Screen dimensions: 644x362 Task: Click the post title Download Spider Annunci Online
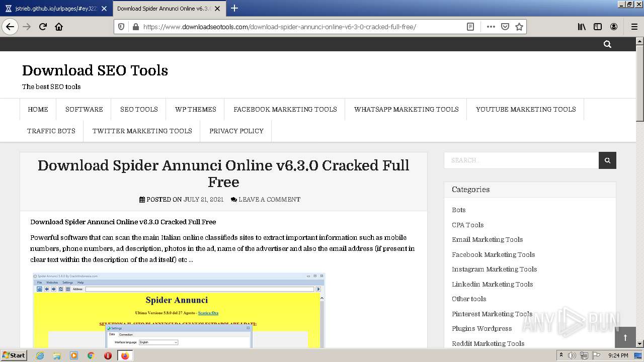point(223,173)
